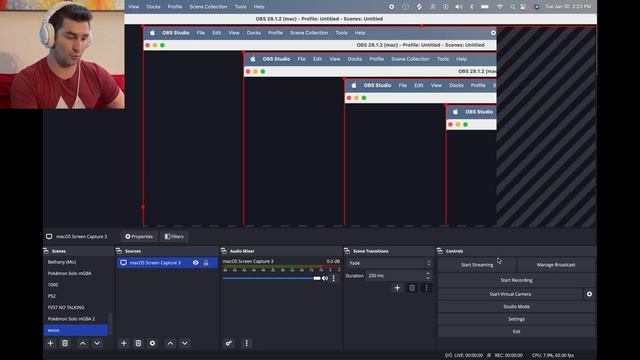Viewport: 640px width, 360px height.
Task: Open the Help menu in top menu bar
Action: (259, 7)
